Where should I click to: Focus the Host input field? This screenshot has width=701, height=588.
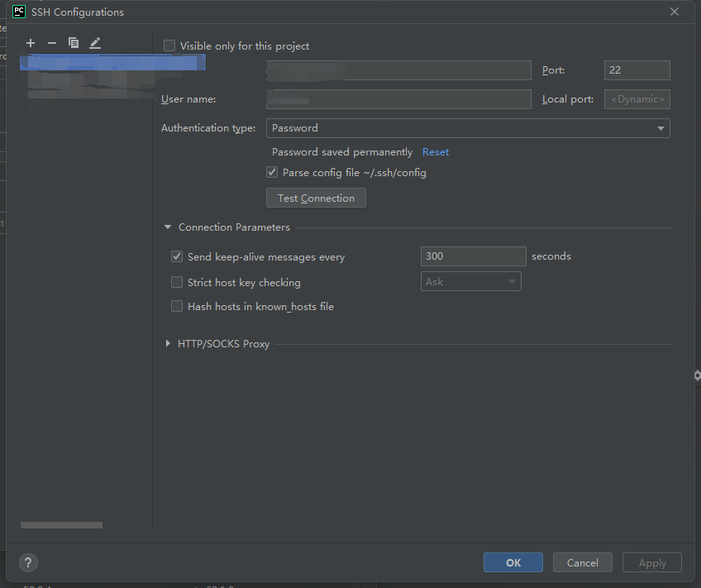(x=398, y=70)
